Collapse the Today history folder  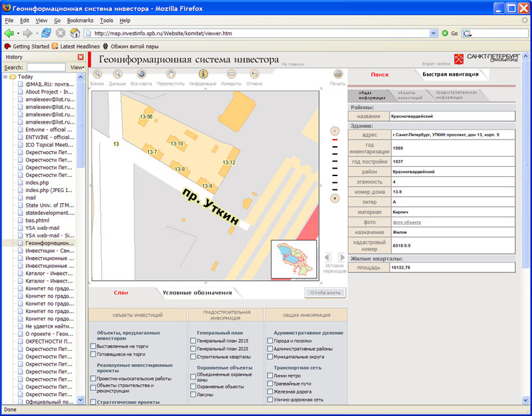click(5, 76)
